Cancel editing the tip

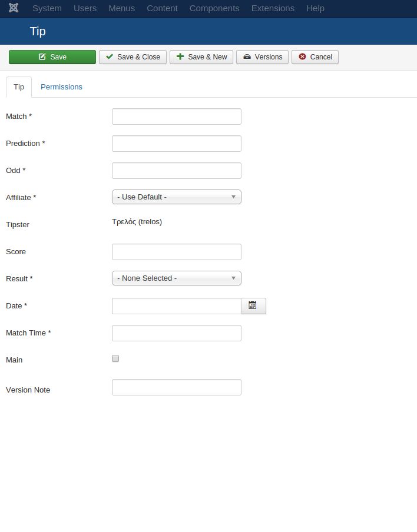(x=315, y=57)
